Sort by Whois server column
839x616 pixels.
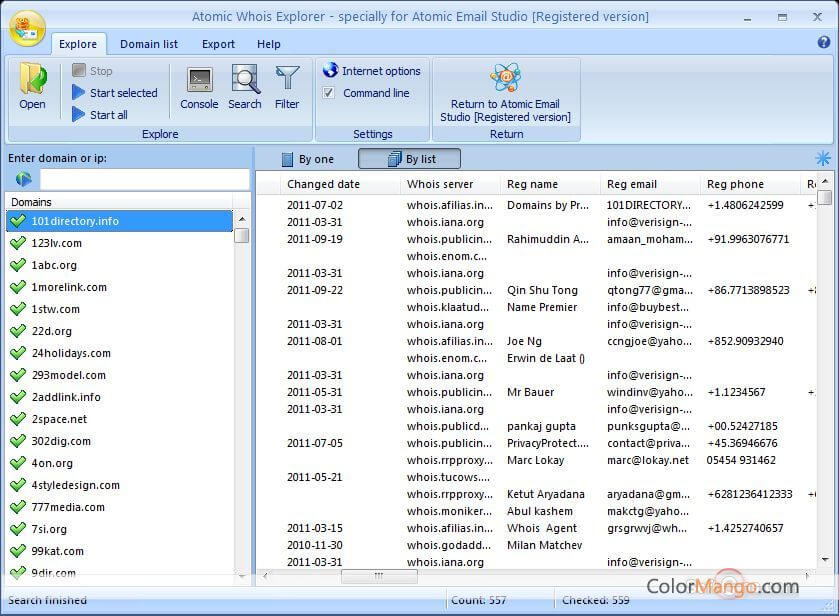pos(450,184)
